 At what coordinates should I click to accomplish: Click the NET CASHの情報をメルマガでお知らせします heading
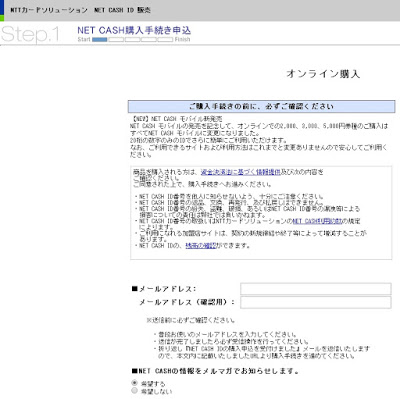215,371
